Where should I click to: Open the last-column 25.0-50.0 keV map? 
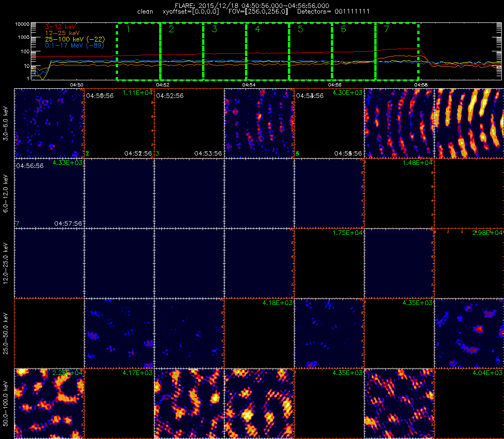[469, 334]
